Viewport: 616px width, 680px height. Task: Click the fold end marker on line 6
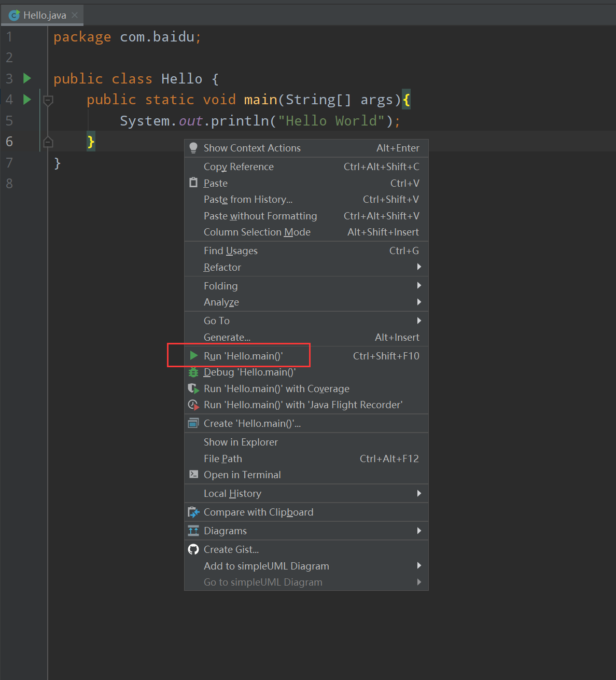coord(48,141)
